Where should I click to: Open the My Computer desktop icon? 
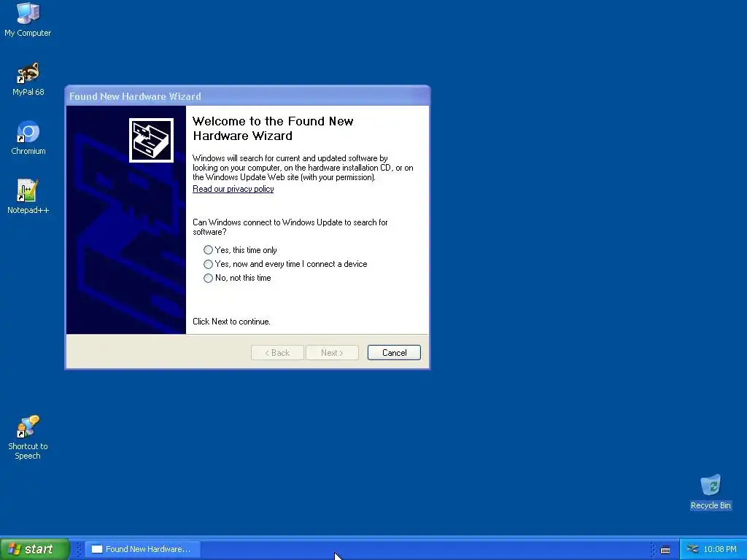(x=28, y=19)
